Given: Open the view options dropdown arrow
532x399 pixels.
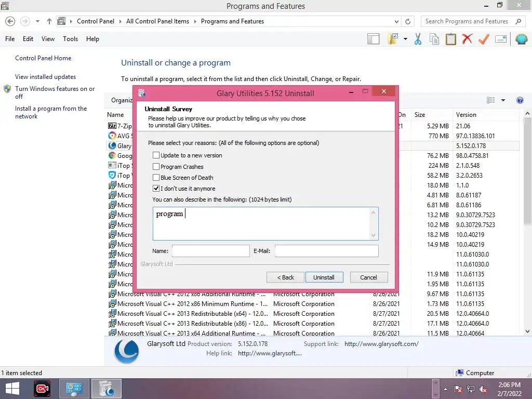Looking at the screenshot, I should (x=503, y=100).
